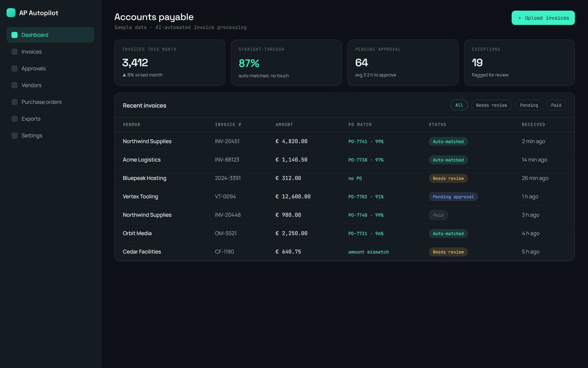Click the Dashboard sidebar icon
Viewport: 588px width, 368px height.
15,35
